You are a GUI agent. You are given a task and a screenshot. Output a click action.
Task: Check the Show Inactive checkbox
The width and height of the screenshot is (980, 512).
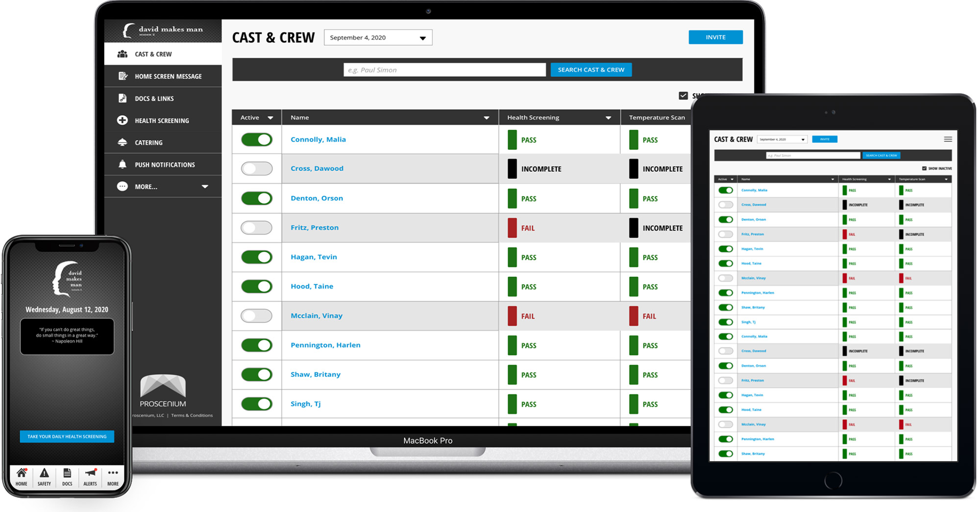(x=683, y=96)
